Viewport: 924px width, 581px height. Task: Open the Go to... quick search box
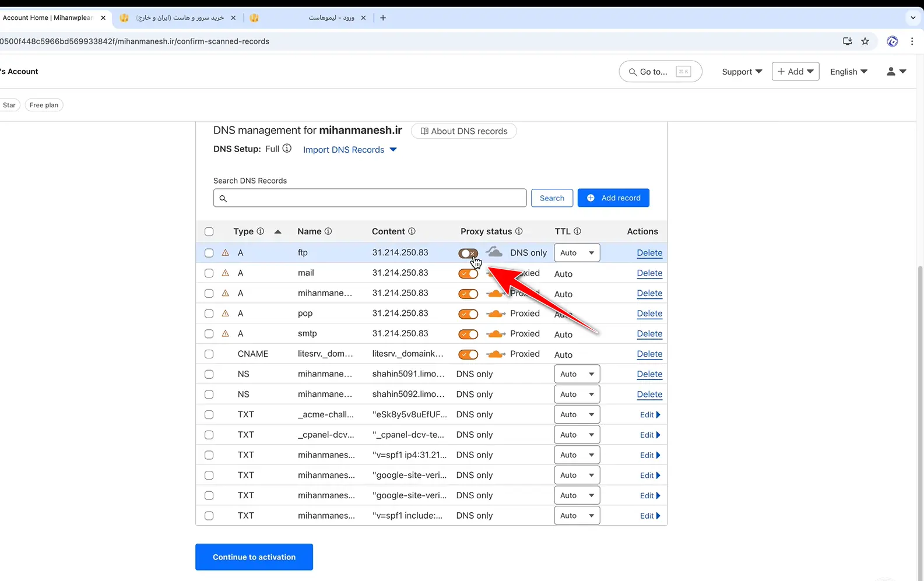[660, 72]
